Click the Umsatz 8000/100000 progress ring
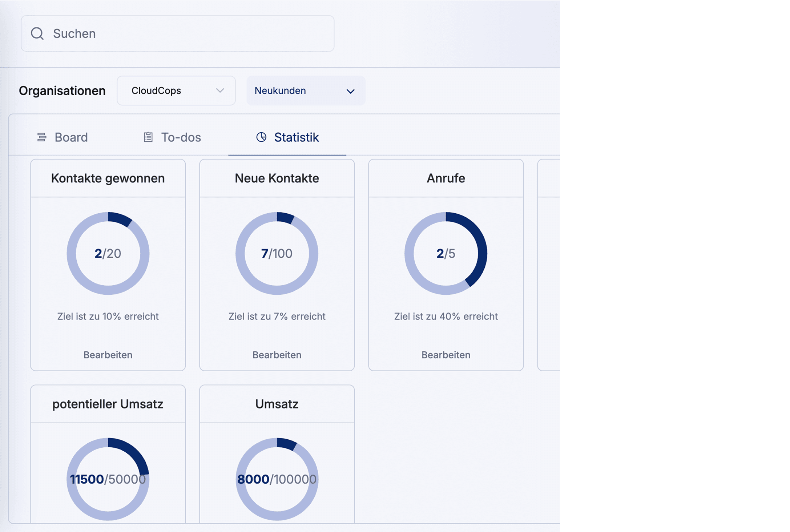This screenshot has width=790, height=532. 277,479
